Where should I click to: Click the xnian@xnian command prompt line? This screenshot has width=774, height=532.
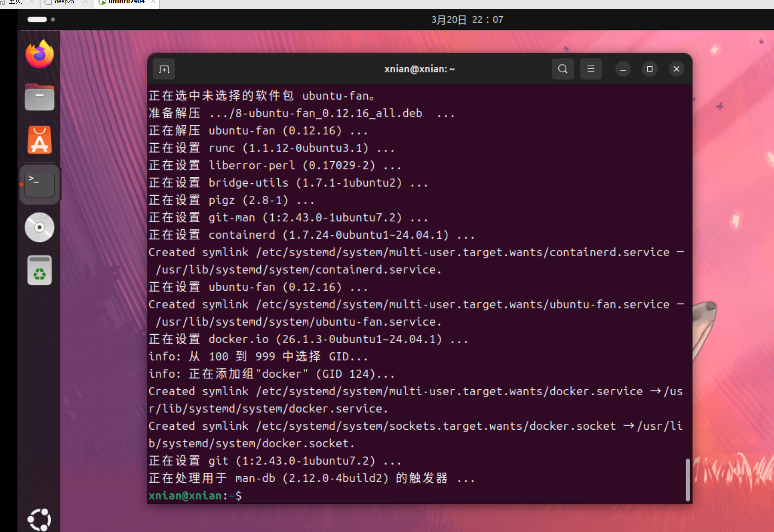(x=322, y=496)
